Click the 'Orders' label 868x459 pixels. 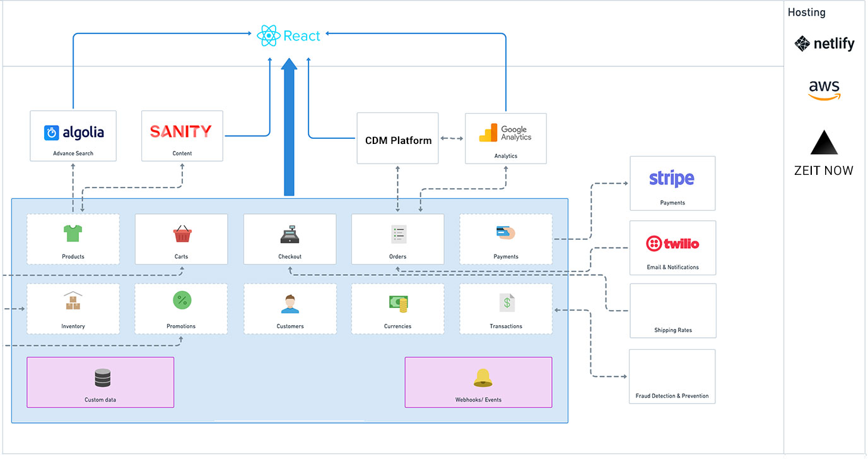pyautogui.click(x=398, y=257)
